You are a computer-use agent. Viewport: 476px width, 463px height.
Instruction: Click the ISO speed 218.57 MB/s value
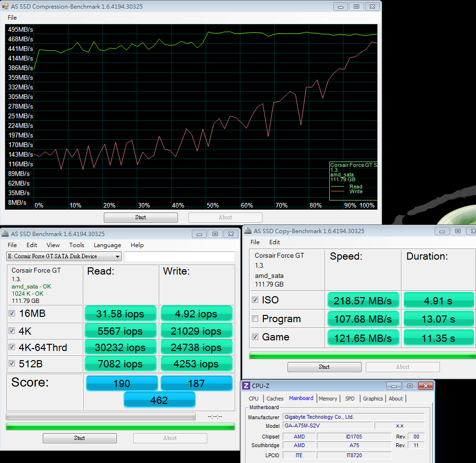point(363,300)
